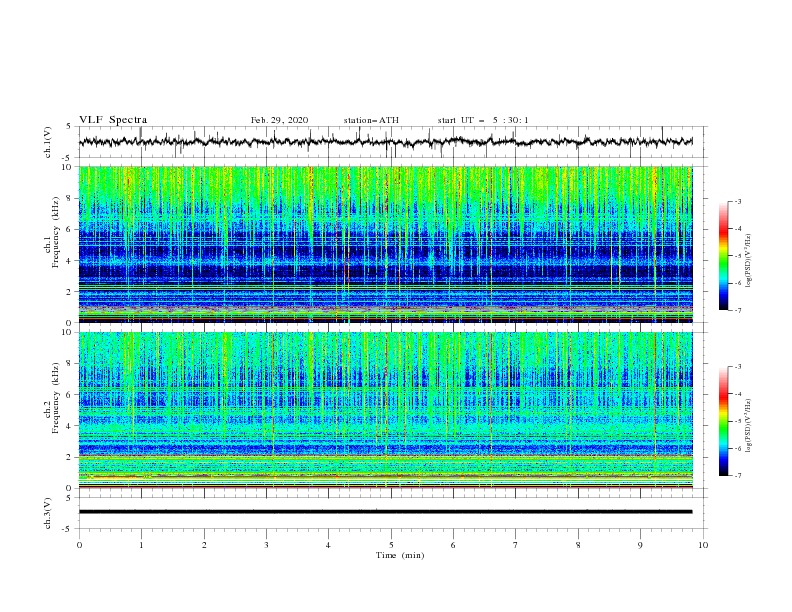Click the '-7' value on lower colorbar
This screenshot has height=612, width=792.
coord(737,475)
